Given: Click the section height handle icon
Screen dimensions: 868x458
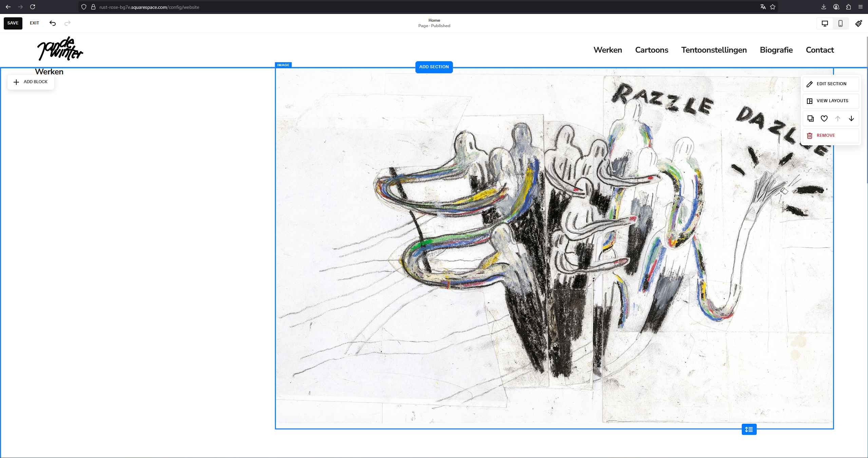Looking at the screenshot, I should click(x=749, y=429).
